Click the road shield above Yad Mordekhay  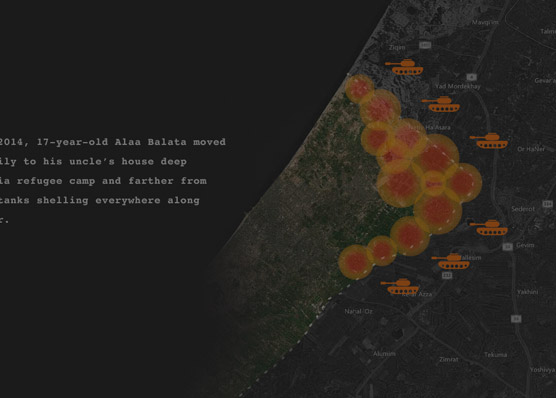pos(471,77)
